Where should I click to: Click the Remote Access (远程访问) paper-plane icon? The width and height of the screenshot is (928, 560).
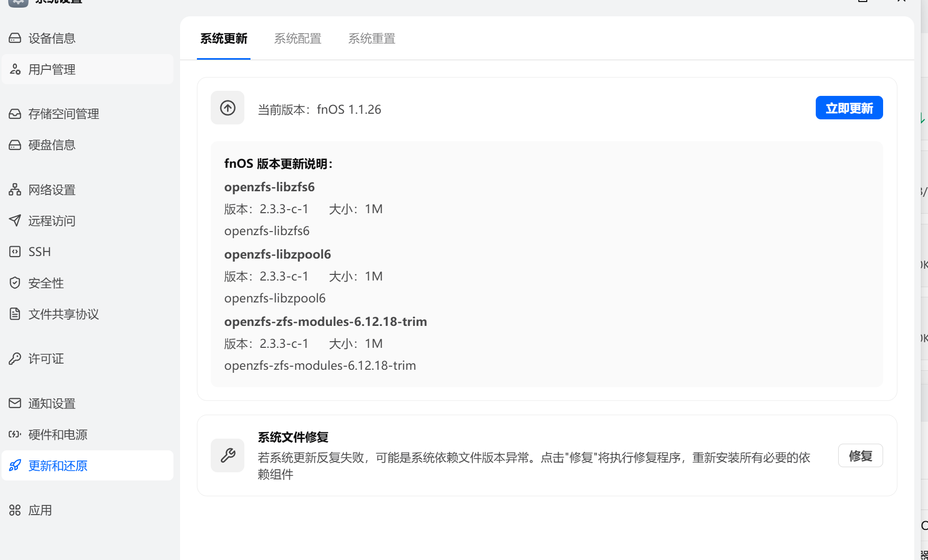click(x=15, y=221)
